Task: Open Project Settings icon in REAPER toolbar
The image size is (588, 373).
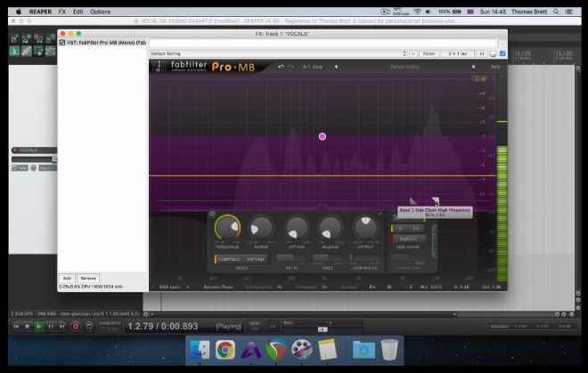Action: click(x=50, y=38)
